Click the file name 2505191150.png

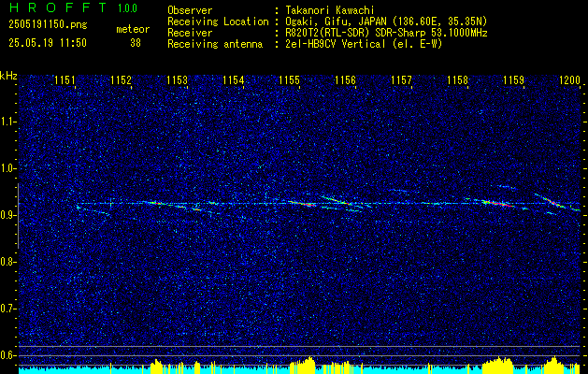coord(48,24)
